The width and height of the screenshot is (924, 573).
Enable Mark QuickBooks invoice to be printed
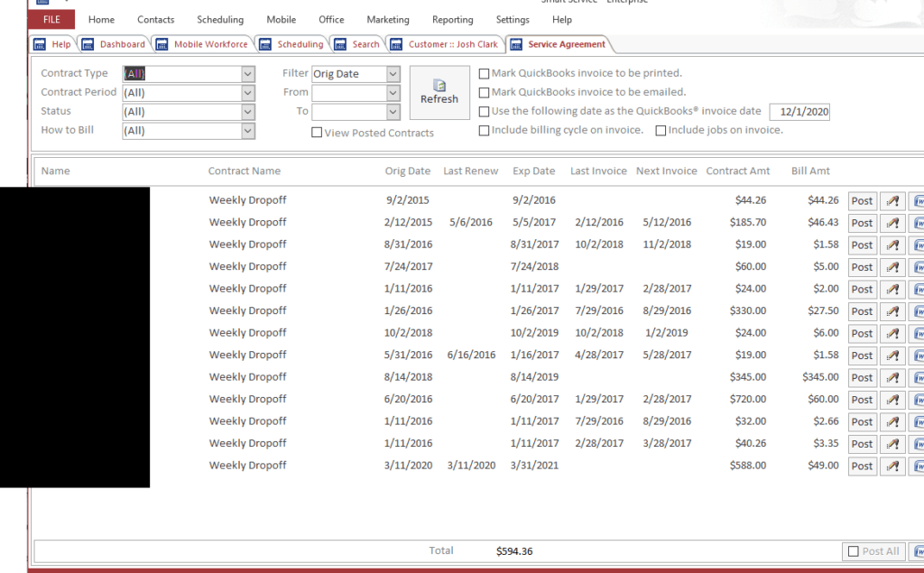click(x=484, y=74)
